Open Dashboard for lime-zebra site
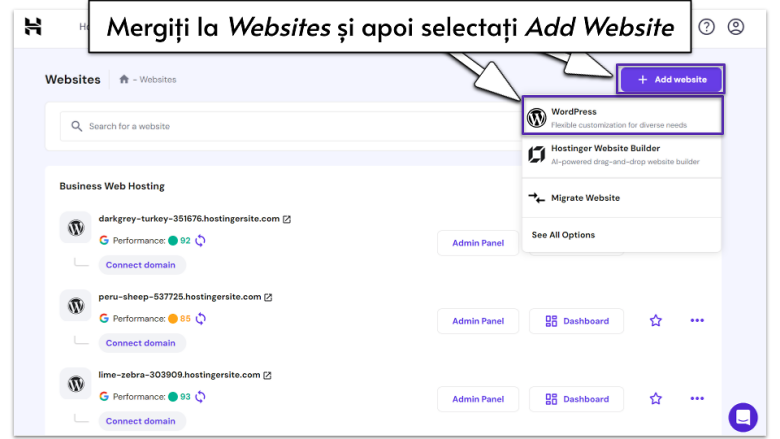The width and height of the screenshot is (780, 439). pyautogui.click(x=577, y=399)
